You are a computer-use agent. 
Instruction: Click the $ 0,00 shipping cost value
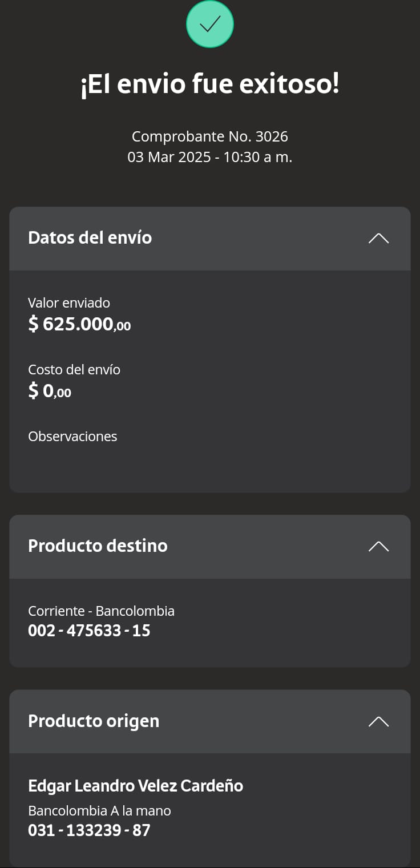coord(50,391)
